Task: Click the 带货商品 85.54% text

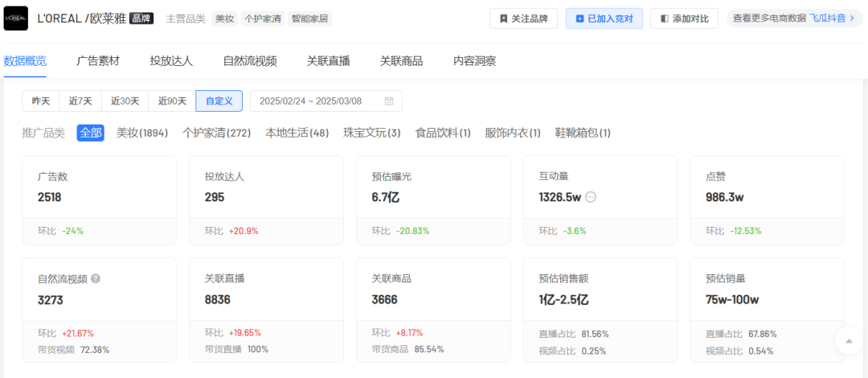Action: 407,349
